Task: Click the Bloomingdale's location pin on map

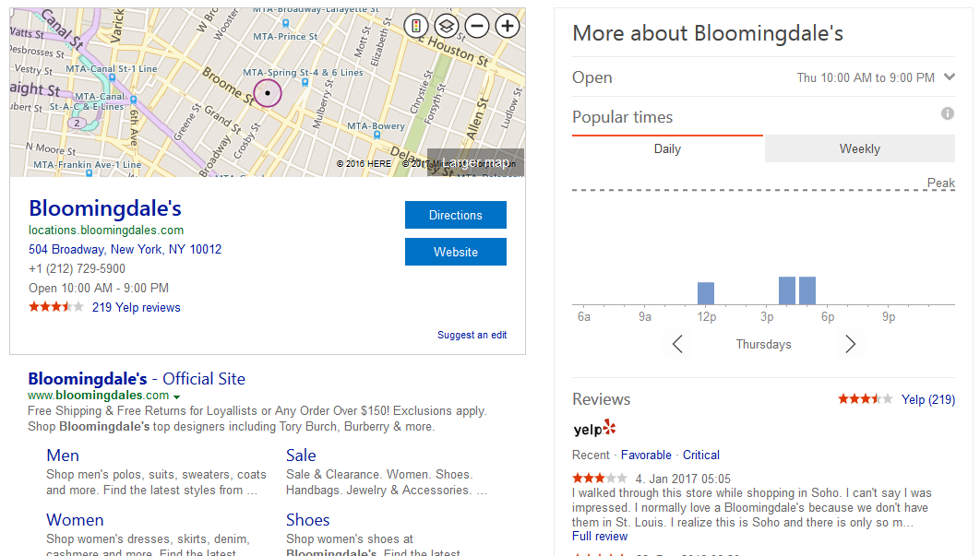Action: coord(268,93)
